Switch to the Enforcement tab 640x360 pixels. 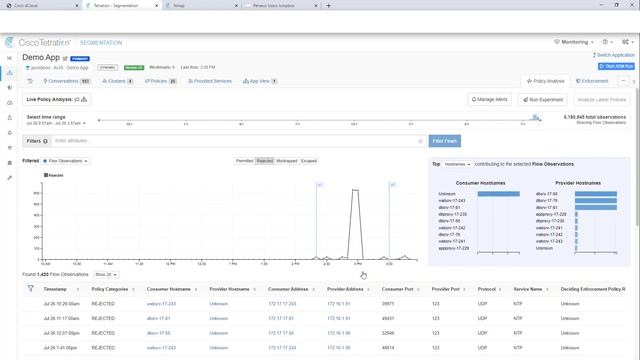point(592,81)
